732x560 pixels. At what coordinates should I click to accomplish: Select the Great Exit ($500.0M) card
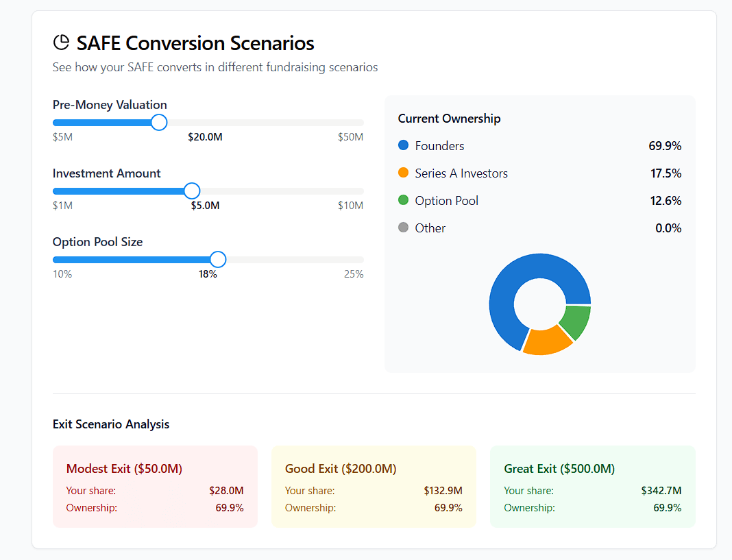592,487
